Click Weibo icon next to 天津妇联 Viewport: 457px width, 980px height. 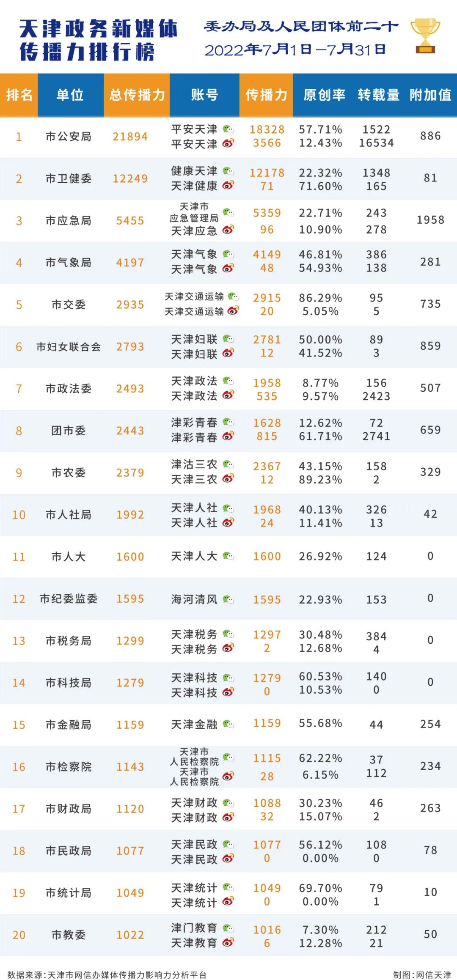(x=228, y=353)
